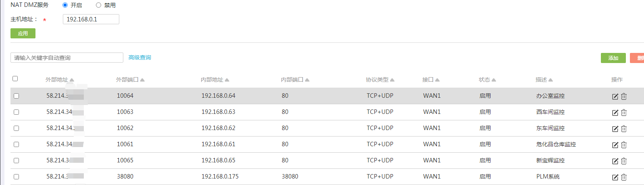The width and height of the screenshot is (644, 185).
Task: Edit the 办公室监控 port mapping row
Action: pyautogui.click(x=615, y=97)
